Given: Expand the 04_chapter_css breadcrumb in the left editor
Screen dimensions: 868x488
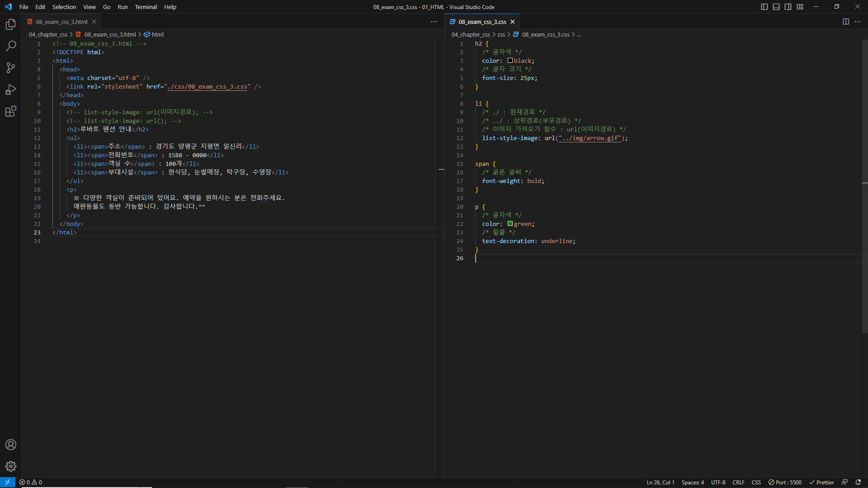Looking at the screenshot, I should [x=48, y=34].
